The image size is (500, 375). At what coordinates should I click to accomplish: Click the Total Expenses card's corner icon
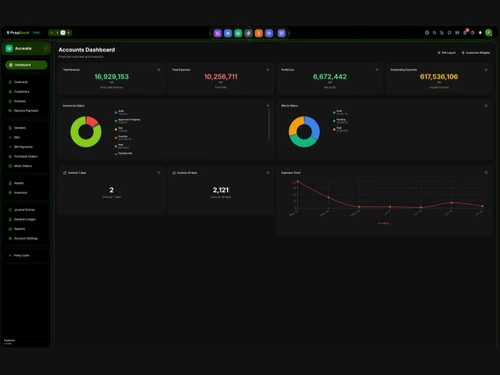coord(268,70)
